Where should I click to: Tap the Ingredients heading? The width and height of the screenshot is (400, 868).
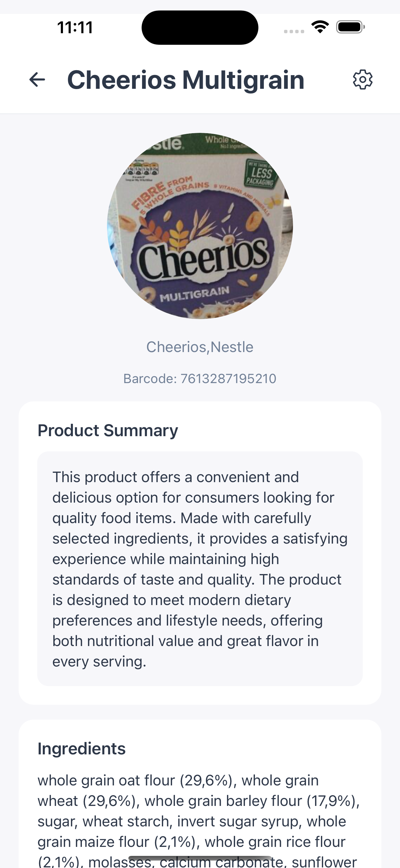82,749
